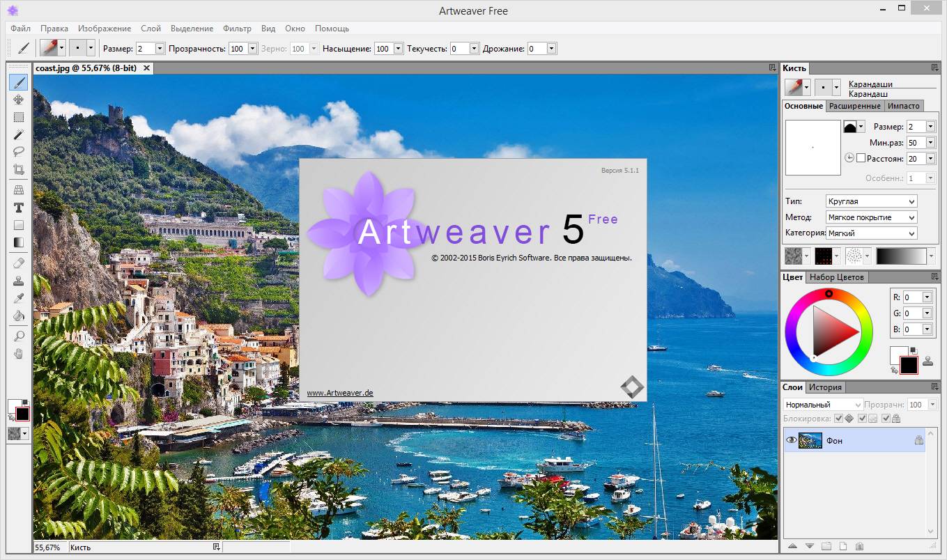Select the Magic Wand tool
The image size is (947, 560).
click(19, 134)
